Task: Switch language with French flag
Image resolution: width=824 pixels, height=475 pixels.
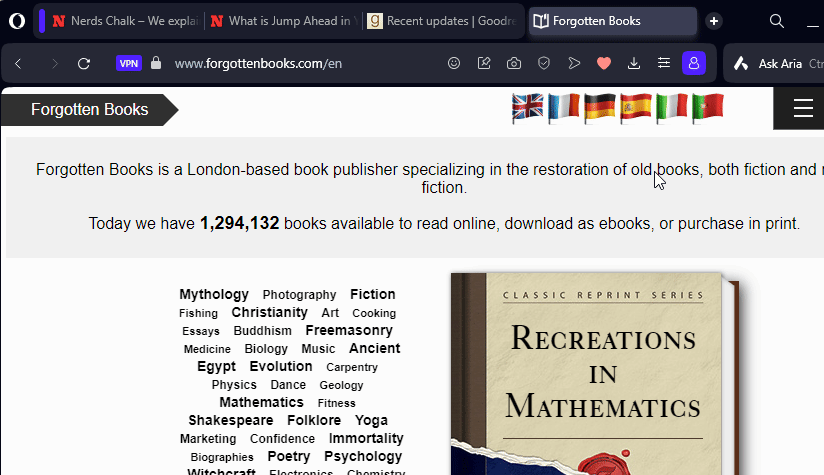Action: tap(563, 107)
